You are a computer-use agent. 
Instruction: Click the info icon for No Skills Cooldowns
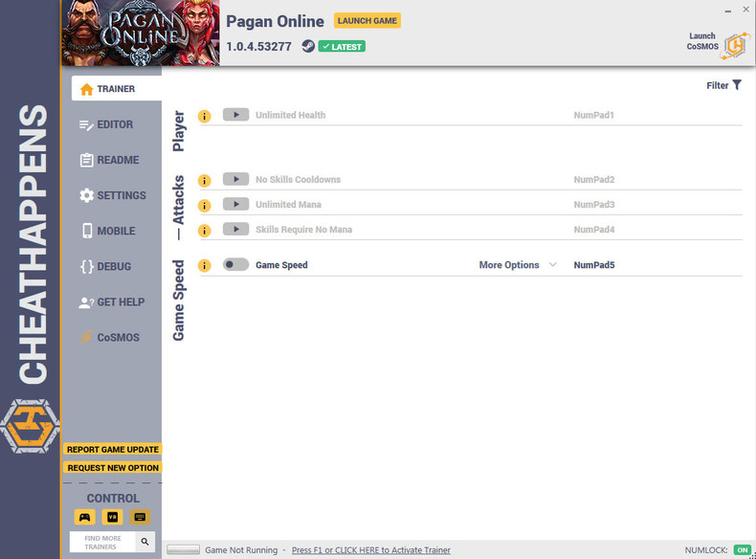(205, 181)
